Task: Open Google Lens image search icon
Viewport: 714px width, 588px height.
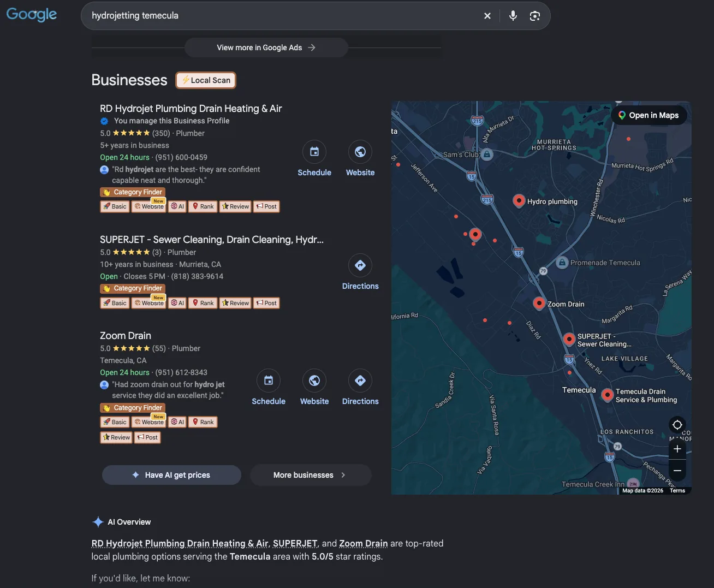Action: pyautogui.click(x=535, y=16)
